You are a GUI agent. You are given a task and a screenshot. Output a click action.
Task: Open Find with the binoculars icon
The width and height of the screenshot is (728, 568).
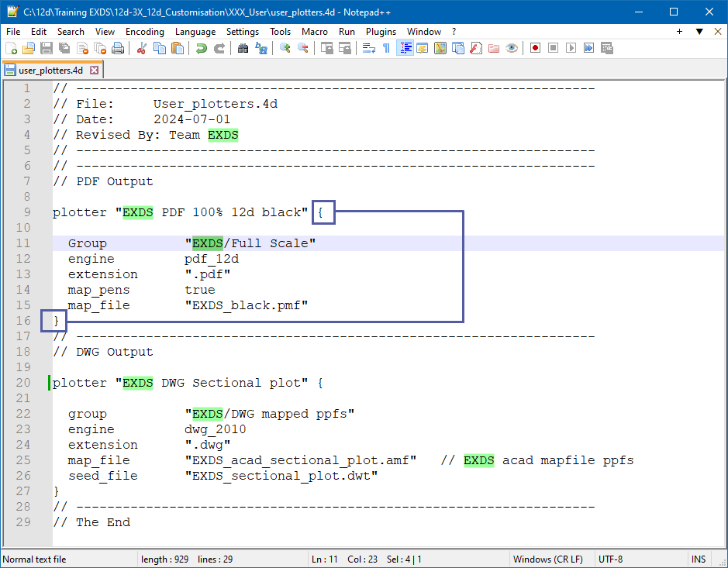pos(243,48)
